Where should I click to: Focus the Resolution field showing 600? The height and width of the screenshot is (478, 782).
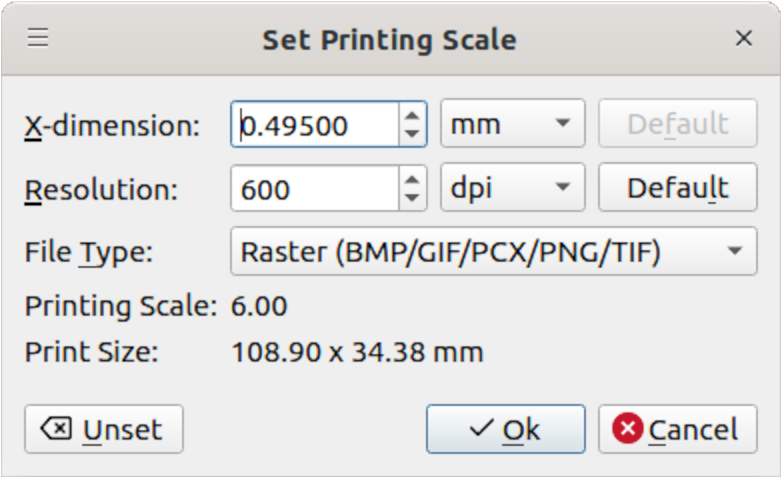click(315, 188)
